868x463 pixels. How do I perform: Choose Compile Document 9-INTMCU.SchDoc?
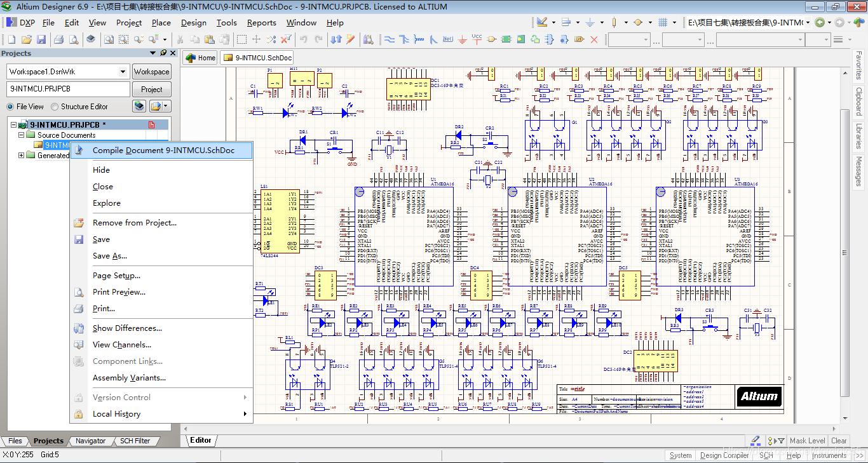(x=161, y=151)
